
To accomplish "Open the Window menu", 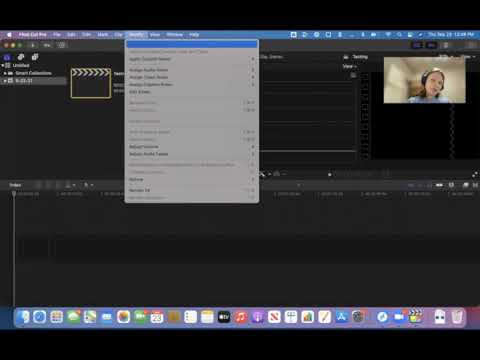I will point(174,35).
